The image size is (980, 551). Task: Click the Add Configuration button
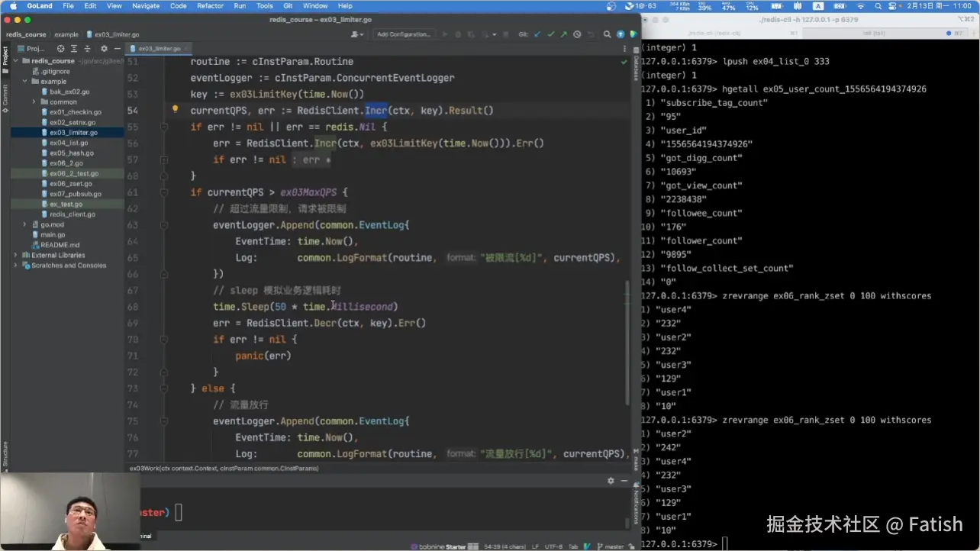point(405,34)
